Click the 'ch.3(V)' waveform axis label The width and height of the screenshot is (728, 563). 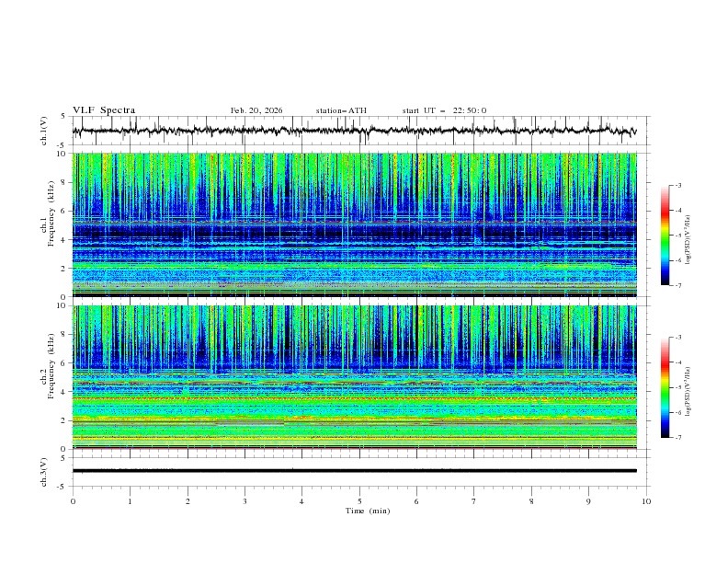[x=44, y=472]
